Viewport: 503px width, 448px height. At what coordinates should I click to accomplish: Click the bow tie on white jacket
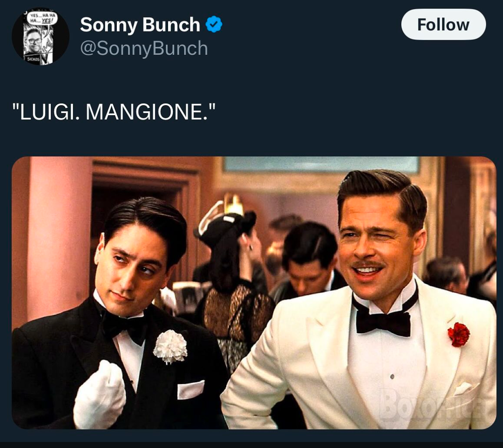point(384,322)
